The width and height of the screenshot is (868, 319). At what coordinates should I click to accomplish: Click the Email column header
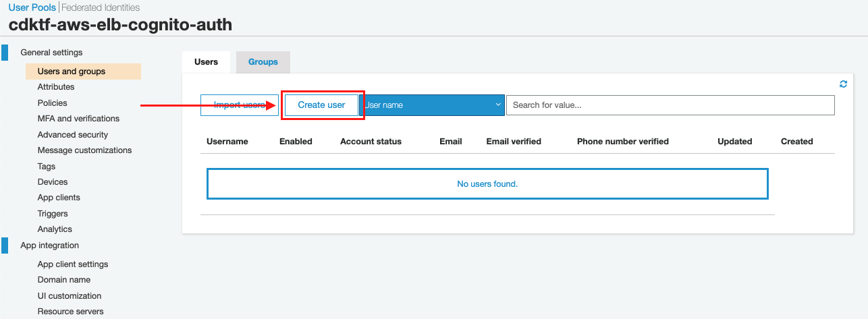point(451,142)
